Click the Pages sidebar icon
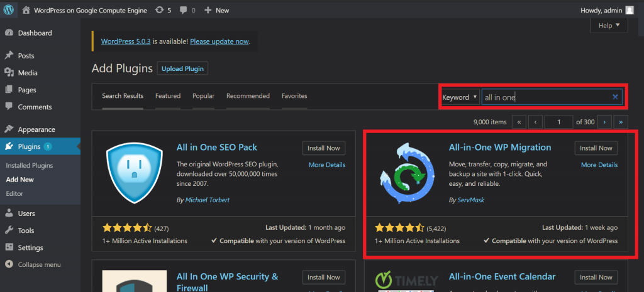Screen dimensions: 644x292 9,90
